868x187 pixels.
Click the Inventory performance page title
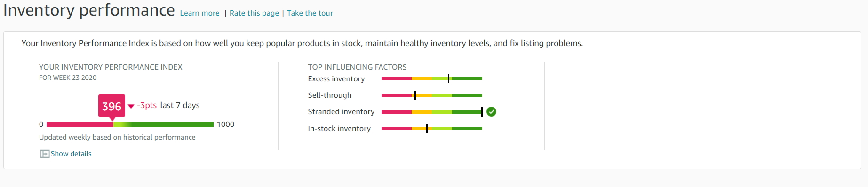pyautogui.click(x=89, y=10)
